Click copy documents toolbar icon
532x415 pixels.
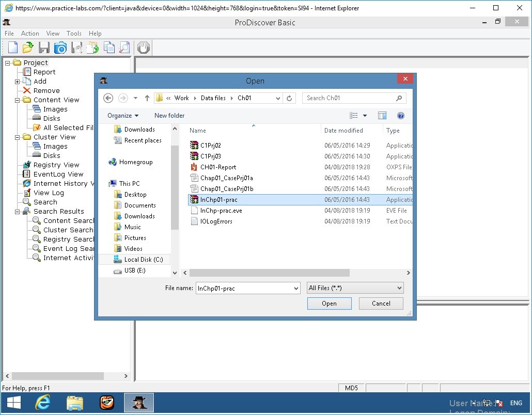pyautogui.click(x=109, y=47)
